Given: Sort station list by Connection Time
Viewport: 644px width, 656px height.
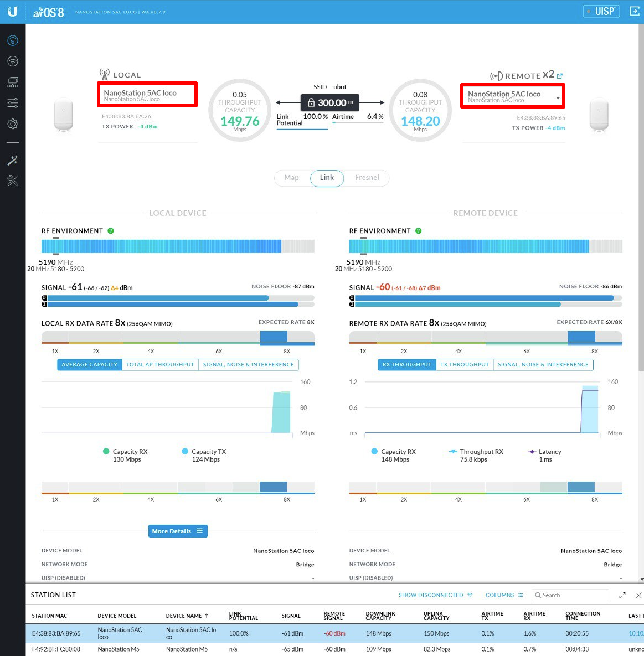Looking at the screenshot, I should point(583,616).
